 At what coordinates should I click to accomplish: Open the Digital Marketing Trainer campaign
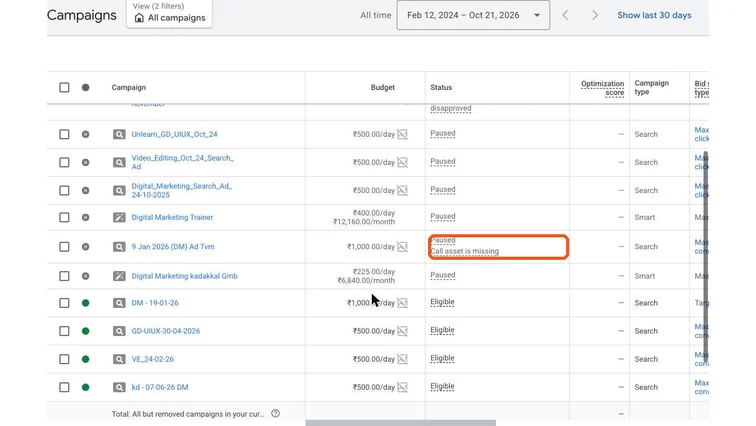(x=172, y=217)
